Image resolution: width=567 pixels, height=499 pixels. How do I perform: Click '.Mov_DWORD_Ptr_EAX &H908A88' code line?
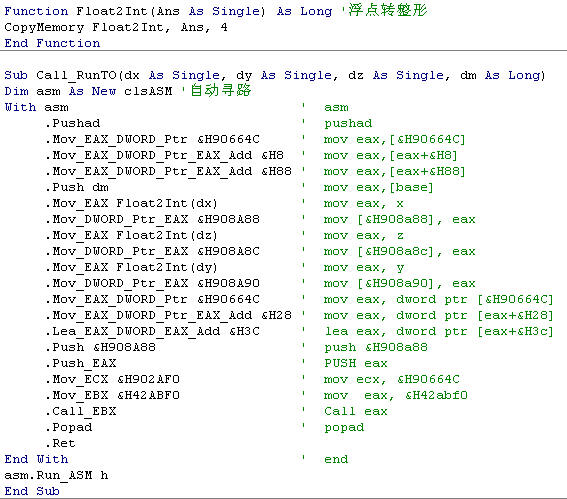(x=153, y=219)
